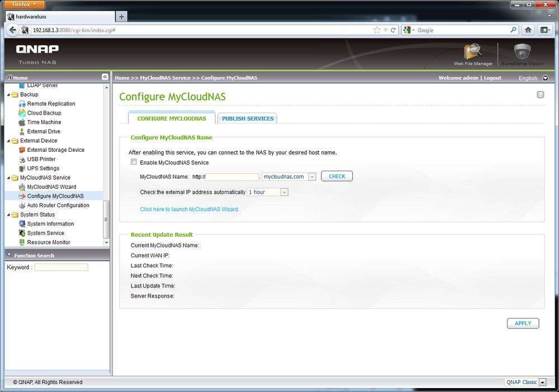559x392 pixels.
Task: Click the Keyword search field
Action: 61,267
